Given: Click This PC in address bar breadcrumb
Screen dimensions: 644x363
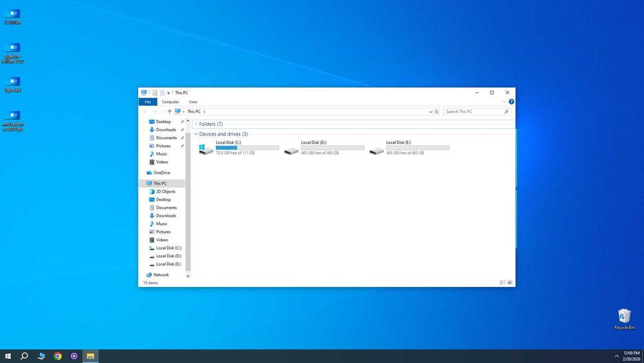Looking at the screenshot, I should pos(194,112).
